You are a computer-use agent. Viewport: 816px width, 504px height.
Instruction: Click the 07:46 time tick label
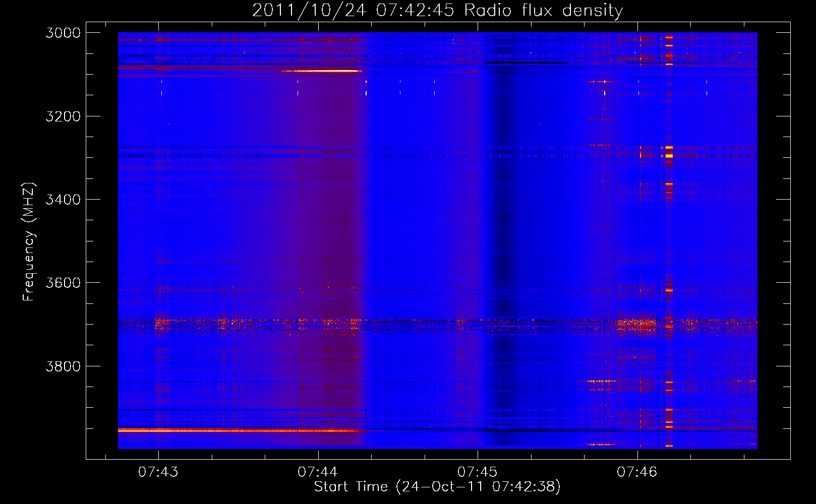tap(637, 472)
